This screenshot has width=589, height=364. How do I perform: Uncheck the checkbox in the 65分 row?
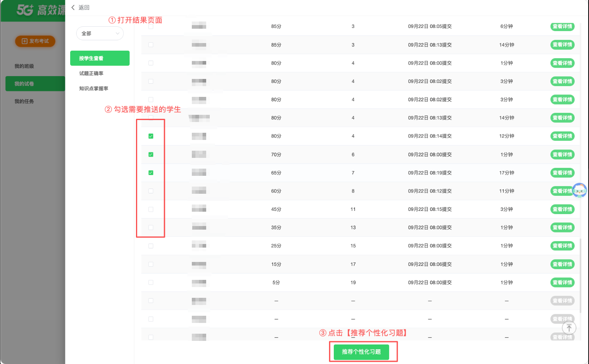[x=151, y=173]
